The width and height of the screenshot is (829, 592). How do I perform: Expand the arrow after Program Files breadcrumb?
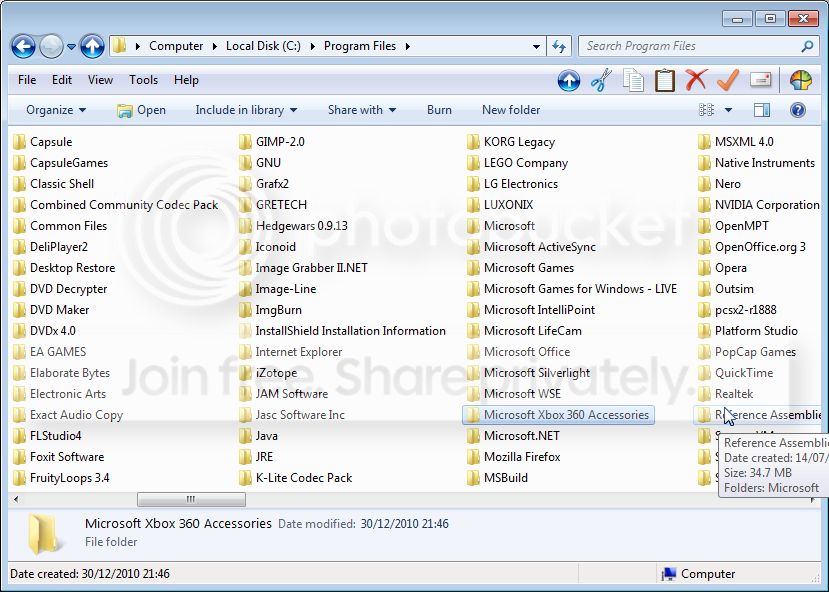[408, 47]
